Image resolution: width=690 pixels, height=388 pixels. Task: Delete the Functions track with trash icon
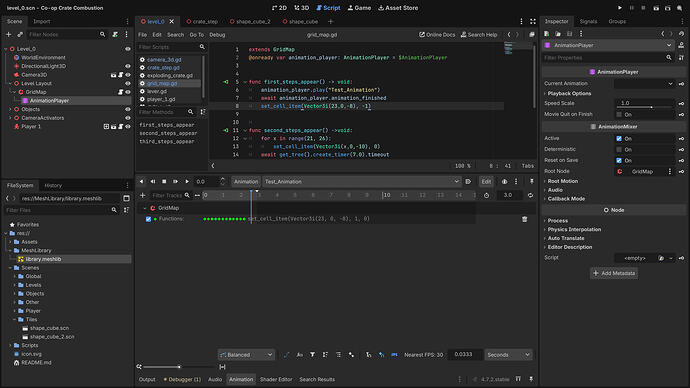point(525,219)
